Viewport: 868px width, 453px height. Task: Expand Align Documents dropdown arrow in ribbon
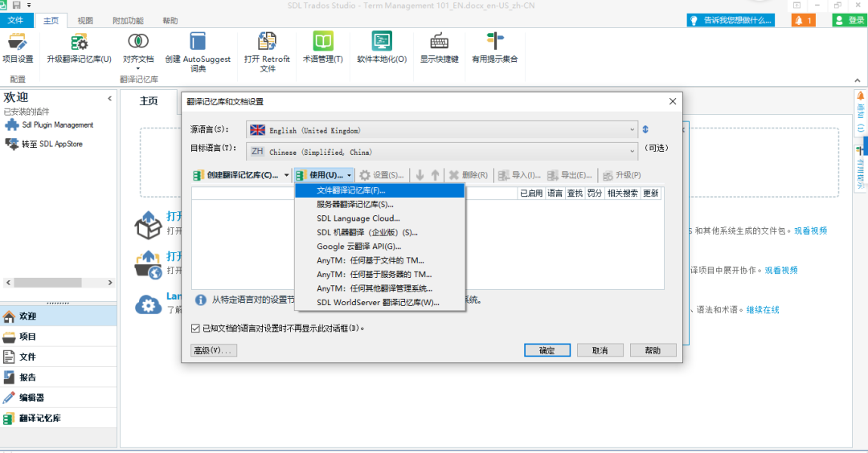(x=138, y=69)
